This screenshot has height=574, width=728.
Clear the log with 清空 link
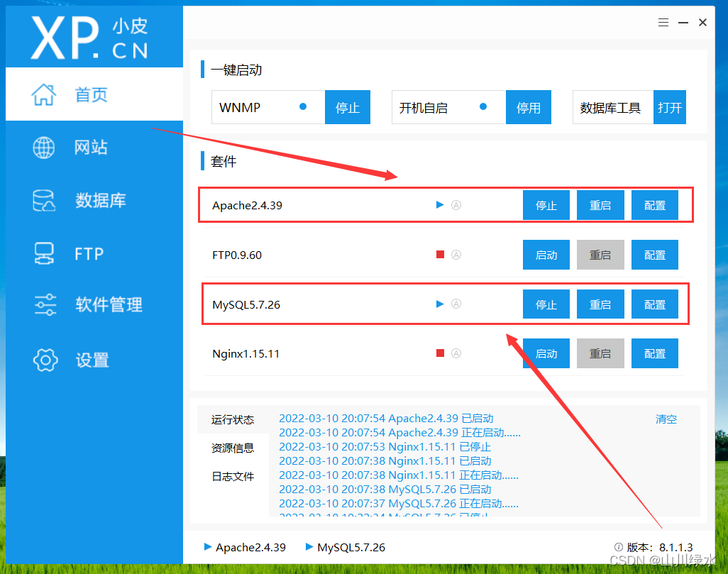point(666,419)
